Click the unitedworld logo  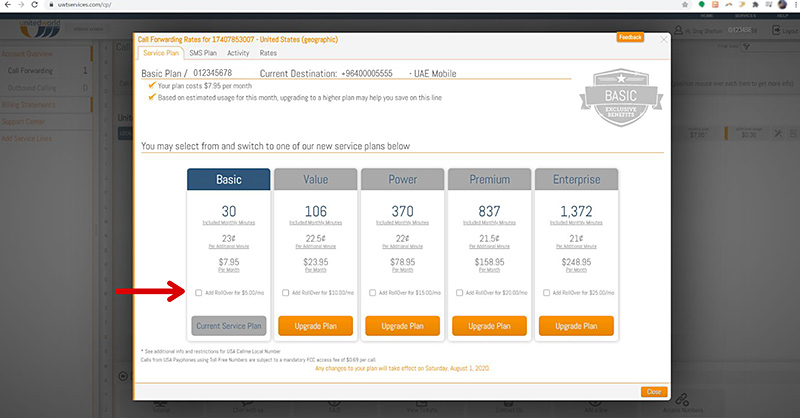click(x=40, y=29)
